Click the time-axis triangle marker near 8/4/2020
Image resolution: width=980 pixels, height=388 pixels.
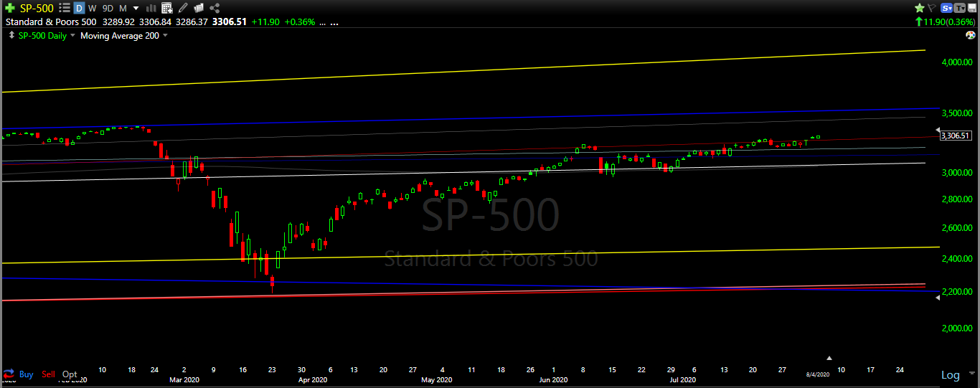click(829, 357)
